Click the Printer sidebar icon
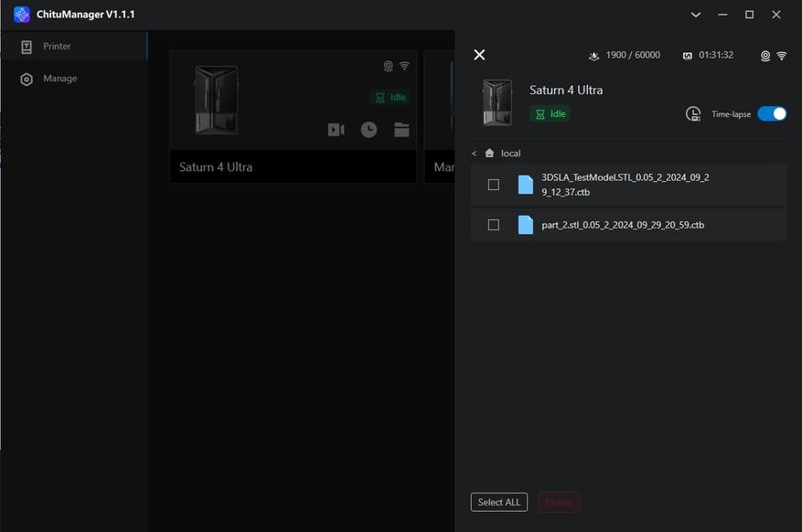The height and width of the screenshot is (532, 802). point(27,47)
